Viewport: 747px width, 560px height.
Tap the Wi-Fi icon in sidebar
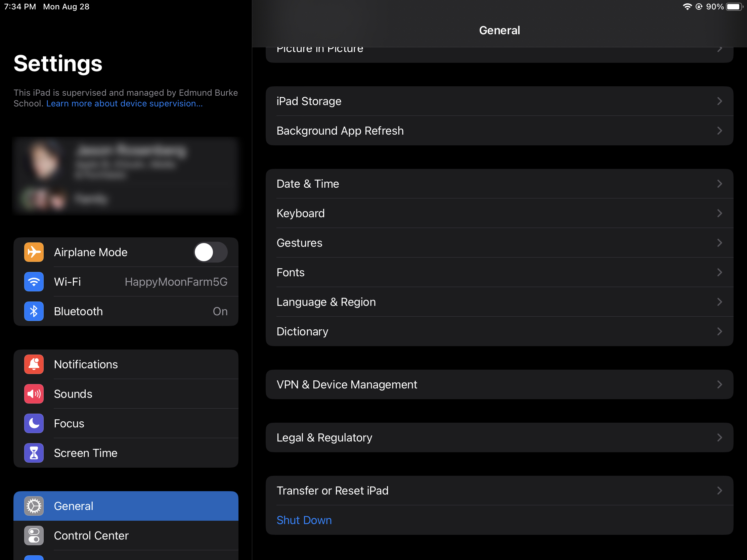pos(34,282)
